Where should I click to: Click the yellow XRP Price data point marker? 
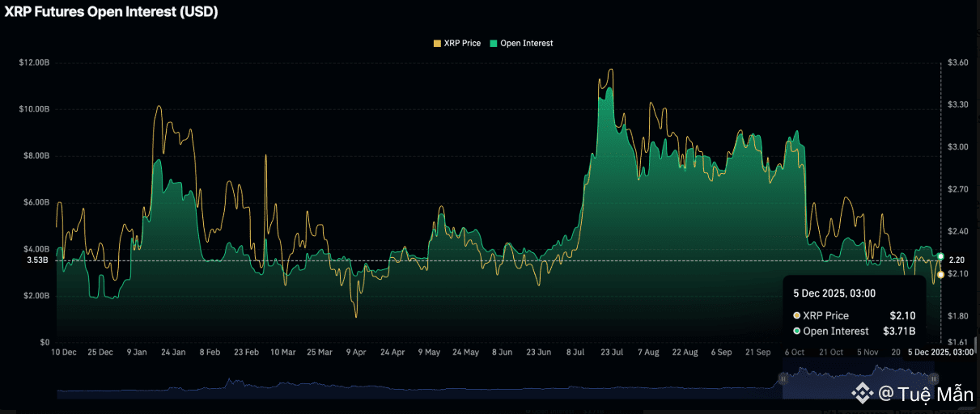click(940, 275)
